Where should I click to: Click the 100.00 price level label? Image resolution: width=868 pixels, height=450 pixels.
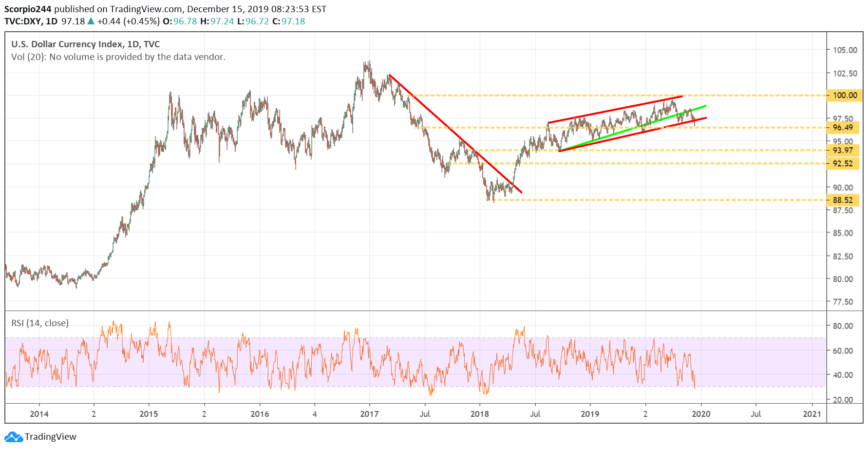(x=845, y=95)
